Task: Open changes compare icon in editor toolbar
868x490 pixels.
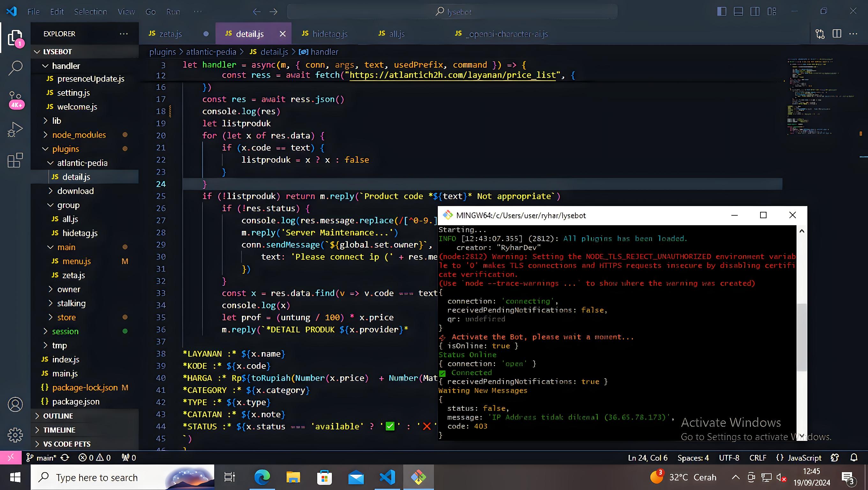Action: click(820, 34)
